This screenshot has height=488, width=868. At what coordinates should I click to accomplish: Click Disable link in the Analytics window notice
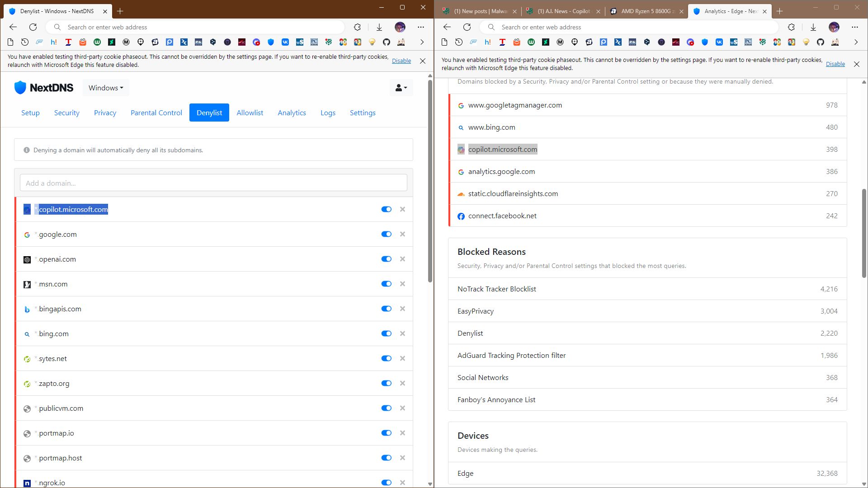tap(835, 64)
